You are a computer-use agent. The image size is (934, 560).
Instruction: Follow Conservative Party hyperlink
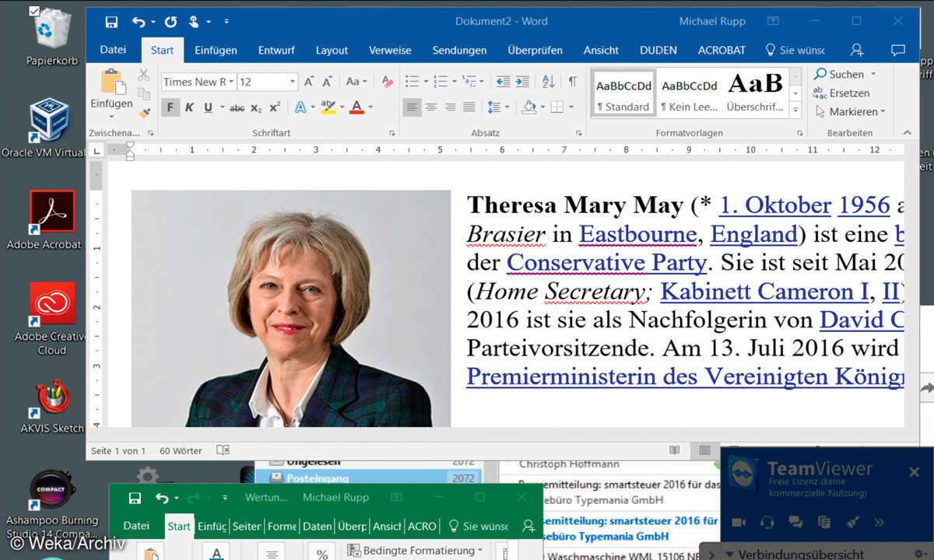(x=606, y=262)
